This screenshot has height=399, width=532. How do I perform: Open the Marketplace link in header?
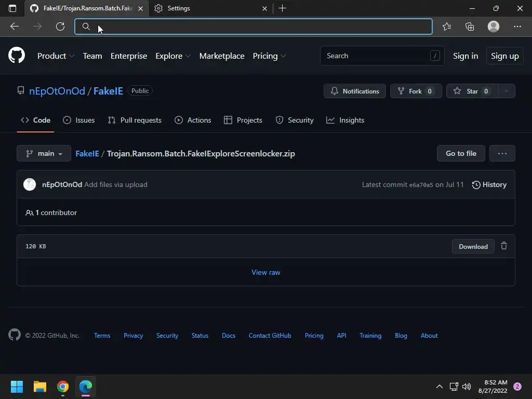tap(222, 56)
